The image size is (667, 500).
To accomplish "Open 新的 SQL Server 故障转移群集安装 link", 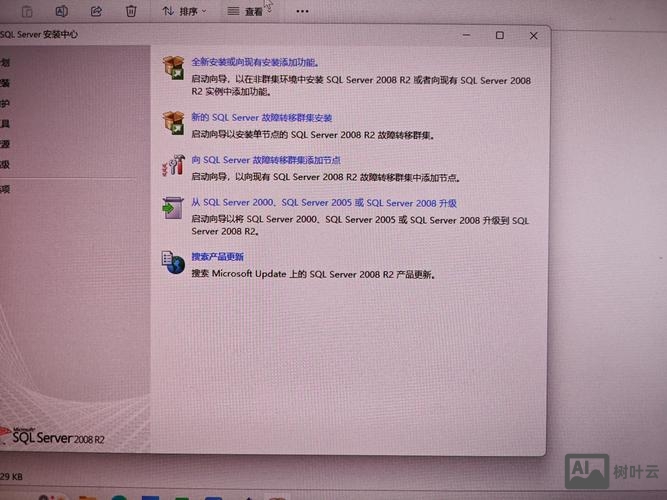I will pos(262,117).
